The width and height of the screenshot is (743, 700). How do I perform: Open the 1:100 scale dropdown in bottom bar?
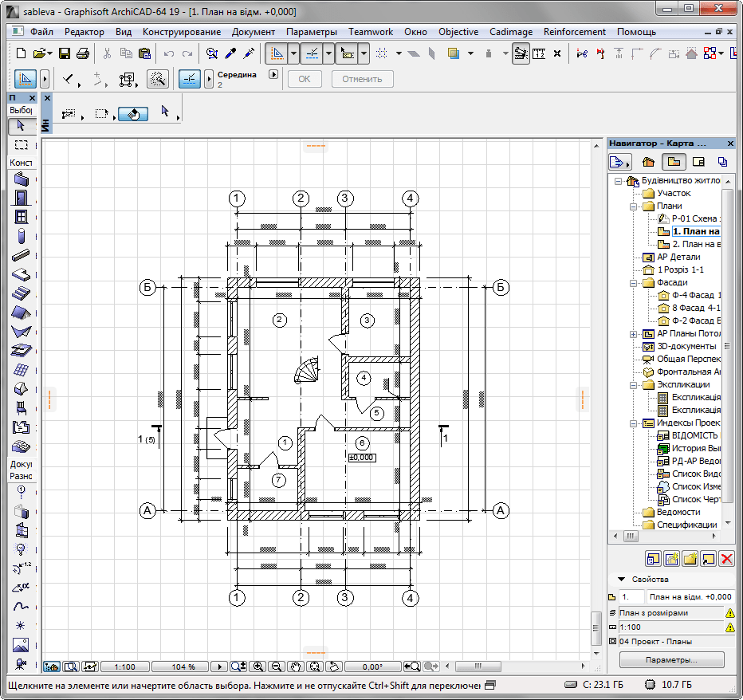[125, 667]
